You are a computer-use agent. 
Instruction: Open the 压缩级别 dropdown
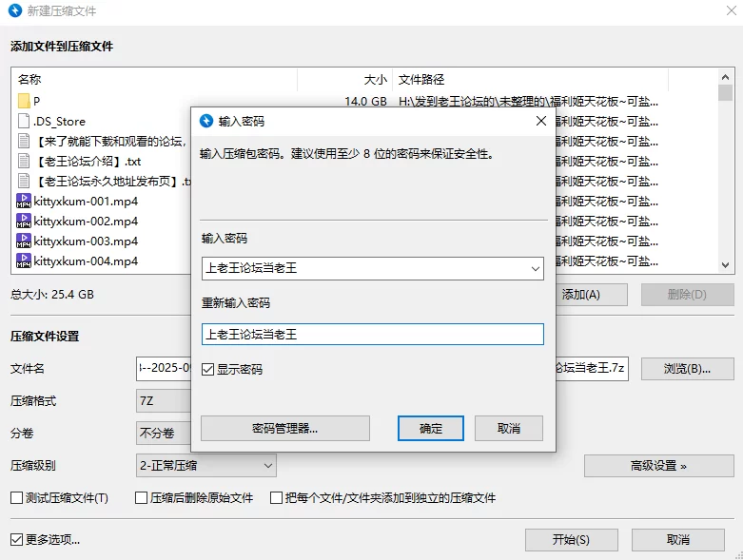coord(206,465)
